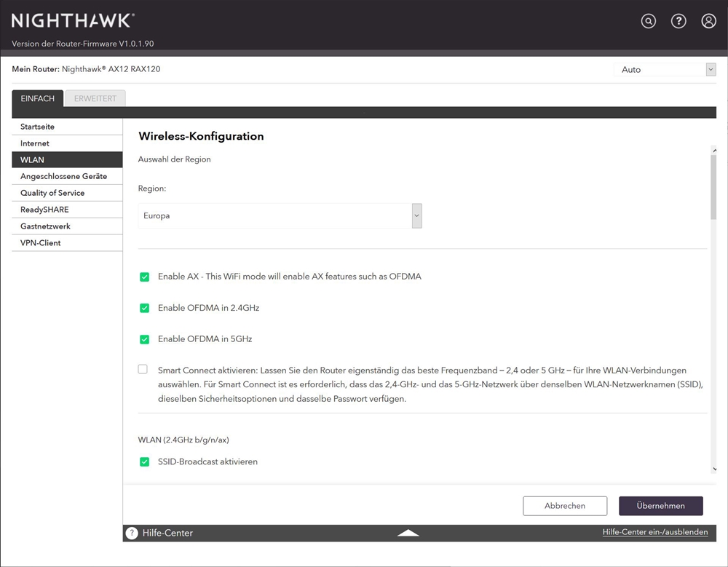This screenshot has width=728, height=567.
Task: Open Angeschlossene Geräte in sidebar
Action: [63, 176]
